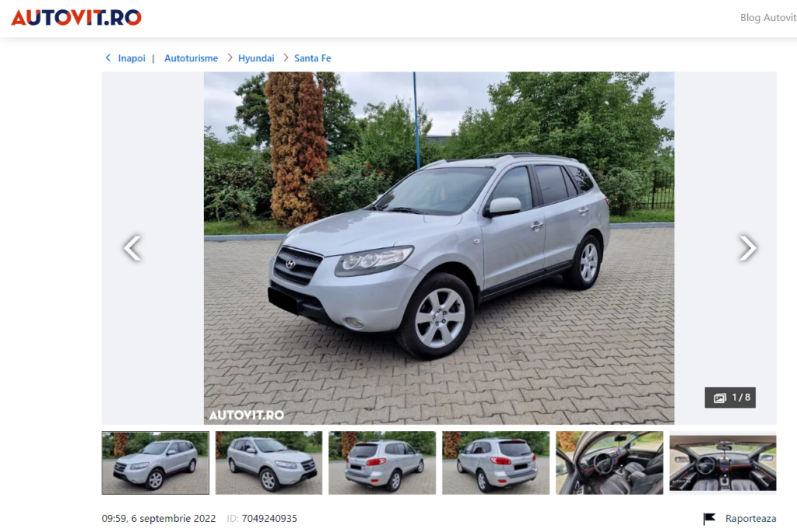Open the Blog Autovit menu item
The width and height of the screenshot is (797, 532).
pyautogui.click(x=768, y=18)
